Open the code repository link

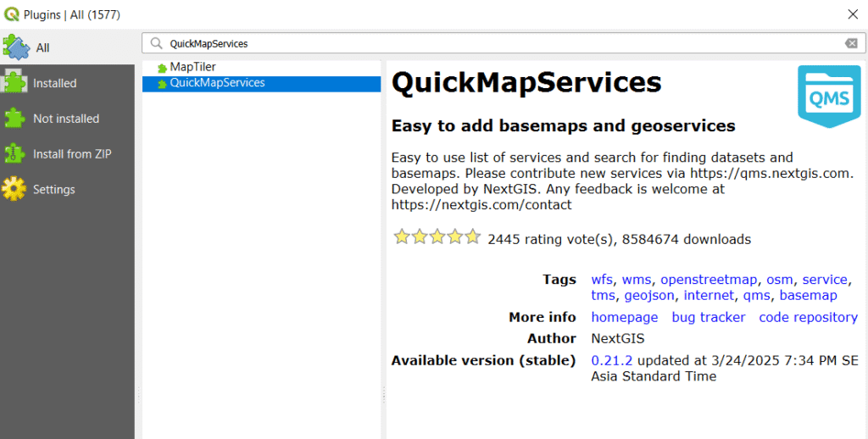[x=808, y=317]
